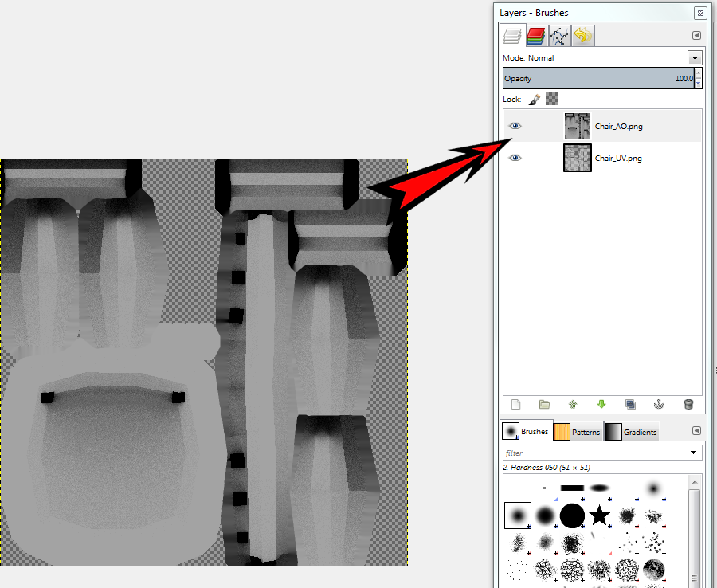Select the fine stipple dots brush

pyautogui.click(x=518, y=570)
